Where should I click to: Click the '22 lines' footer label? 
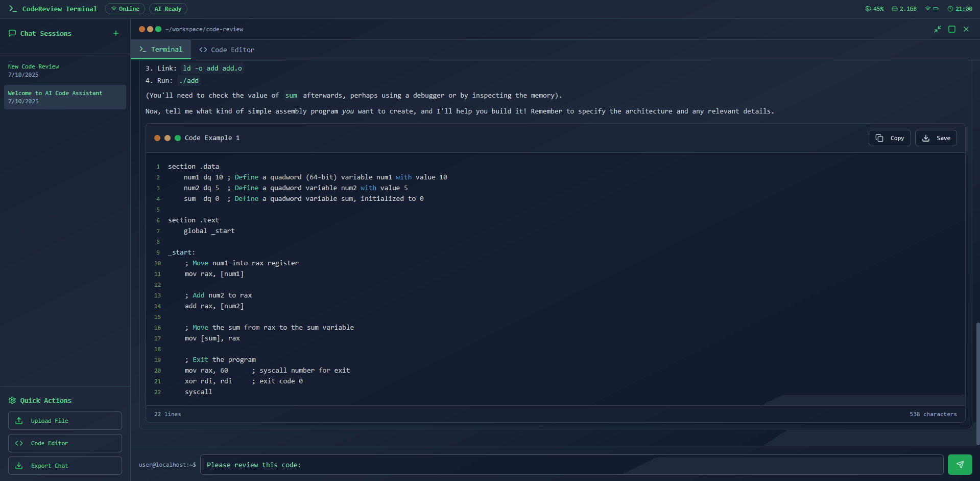[168, 414]
